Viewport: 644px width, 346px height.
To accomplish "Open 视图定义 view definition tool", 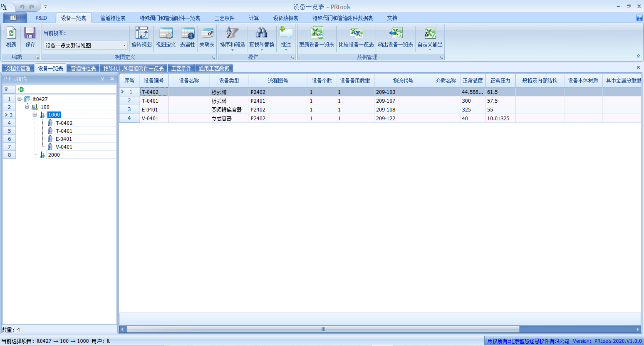I will [x=166, y=34].
